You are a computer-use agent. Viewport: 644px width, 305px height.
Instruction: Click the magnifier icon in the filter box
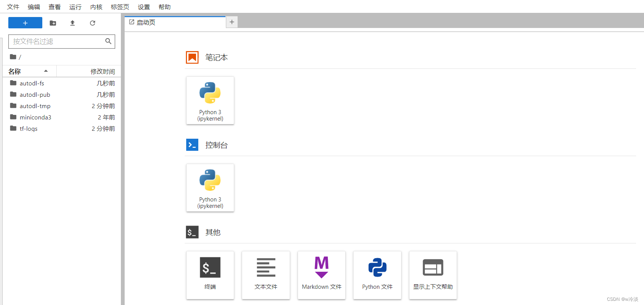108,41
